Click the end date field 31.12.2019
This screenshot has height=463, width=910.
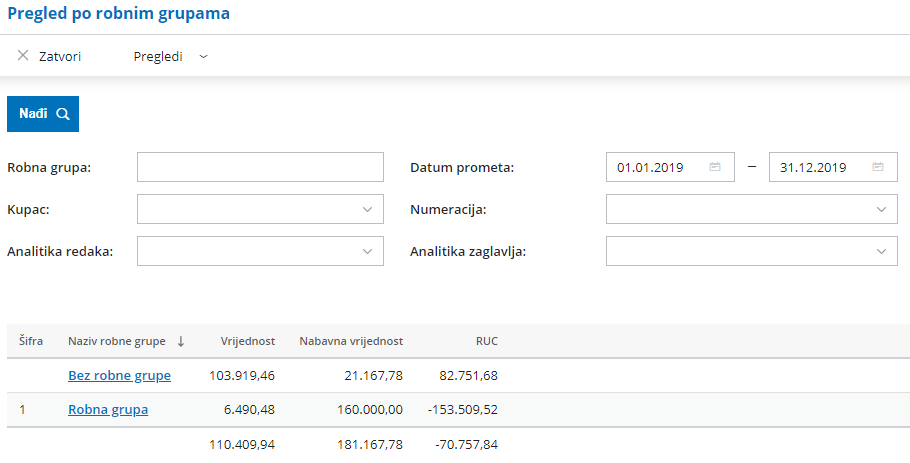pos(833,167)
